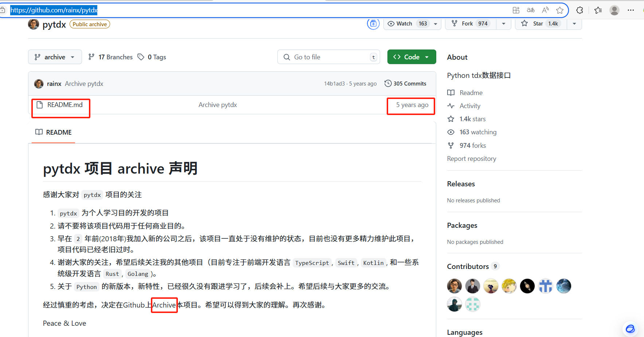The image size is (644, 337).
Task: Expand the Fork options dropdown arrow
Action: coord(504,24)
